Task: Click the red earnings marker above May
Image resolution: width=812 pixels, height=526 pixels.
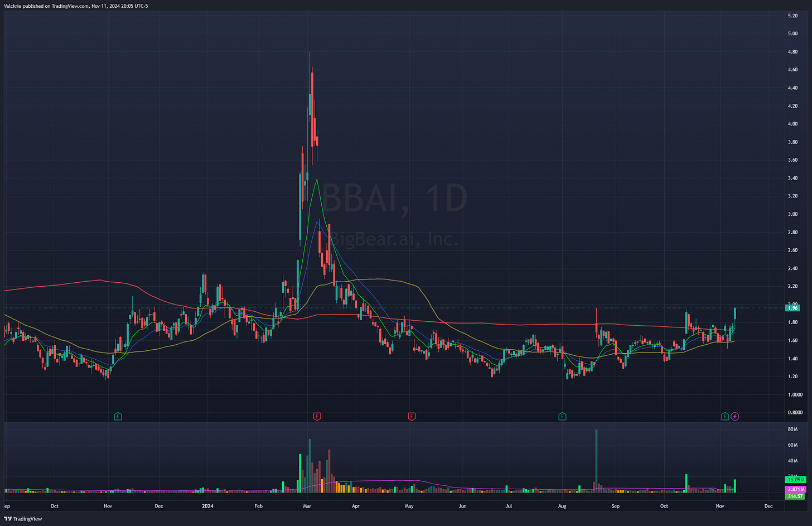Action: pyautogui.click(x=412, y=416)
